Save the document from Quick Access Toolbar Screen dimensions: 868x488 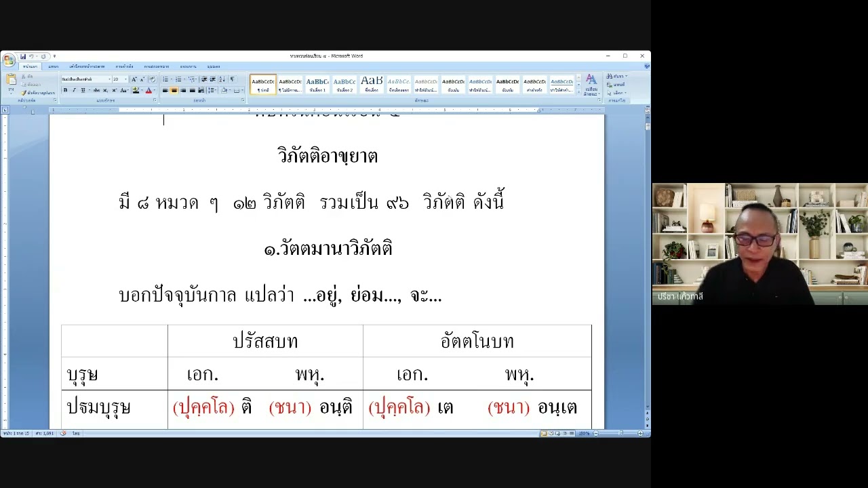click(x=23, y=56)
